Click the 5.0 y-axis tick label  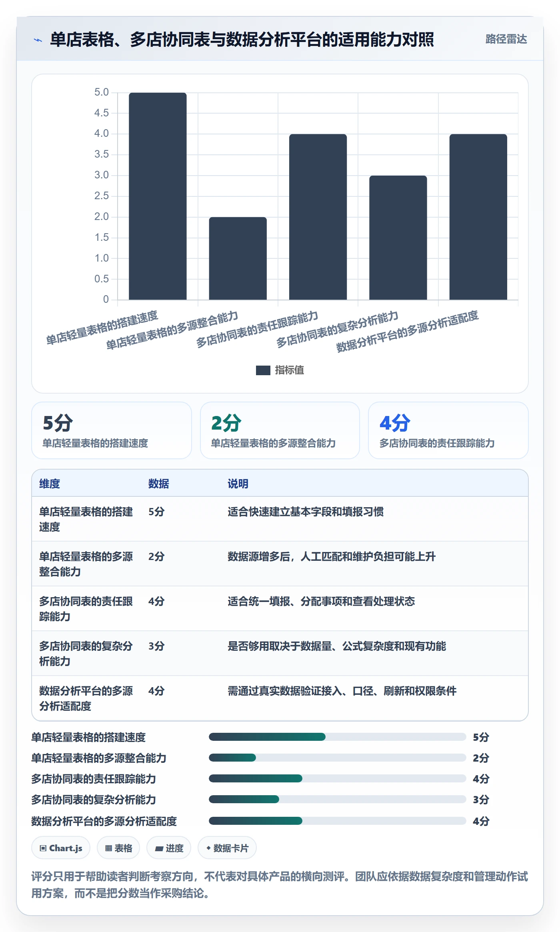tap(102, 92)
